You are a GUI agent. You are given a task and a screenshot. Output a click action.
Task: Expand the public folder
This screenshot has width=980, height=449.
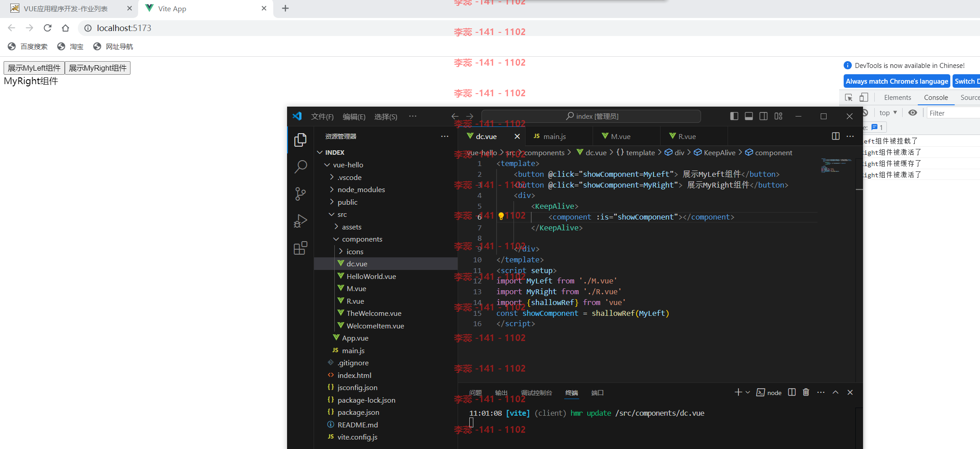pos(332,202)
